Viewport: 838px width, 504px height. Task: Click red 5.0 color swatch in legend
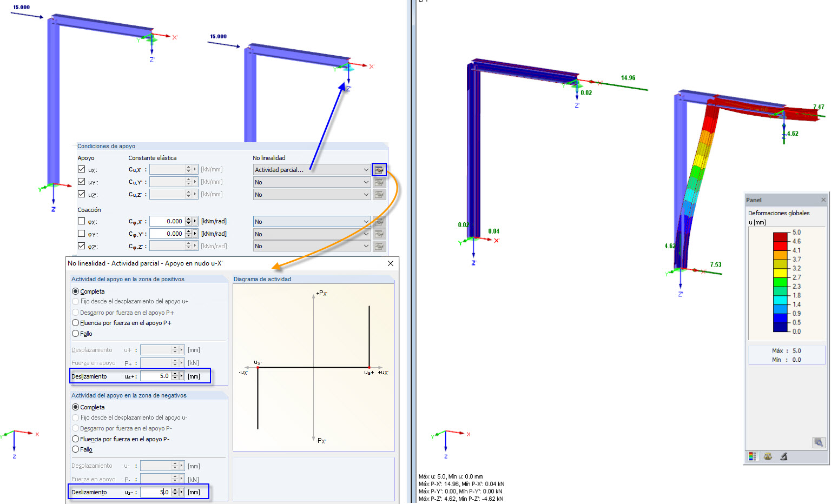(780, 237)
